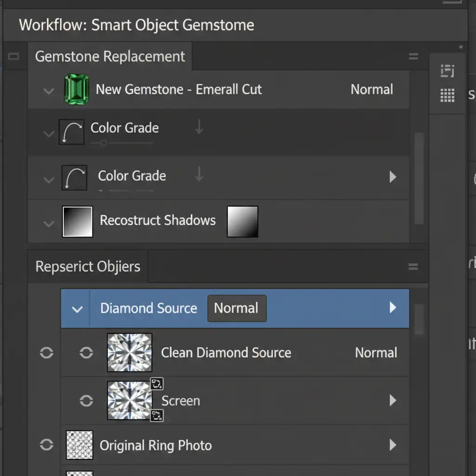This screenshot has height=476, width=476.
Task: Switch to the Gemstone Replacement tab
Action: click(x=110, y=57)
